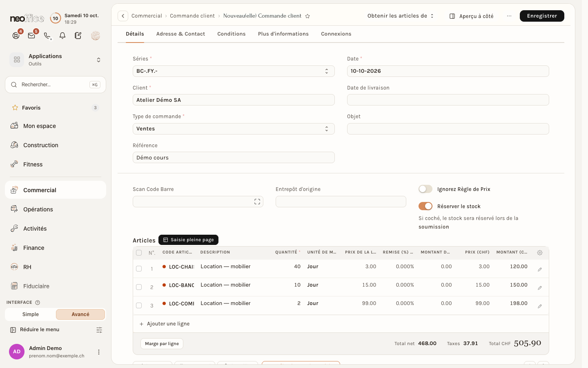The image size is (588, 368).
Task: Open the Connexions tab
Action: (x=336, y=34)
